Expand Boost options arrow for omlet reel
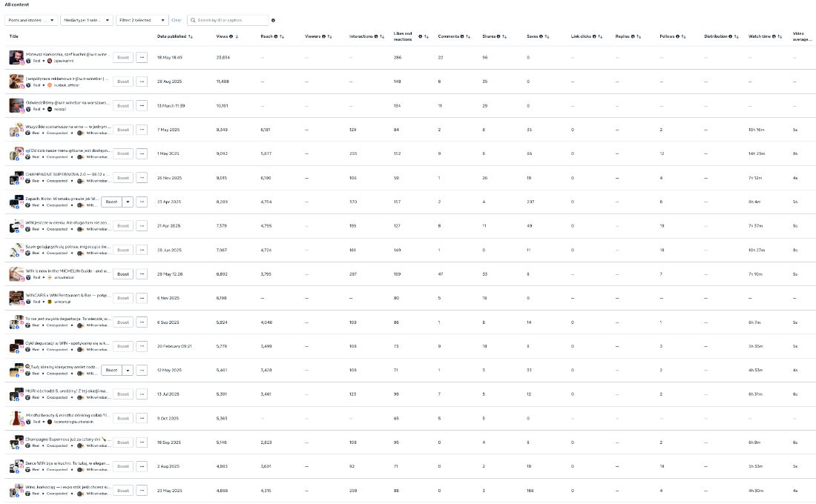The image size is (816, 504). (x=128, y=371)
